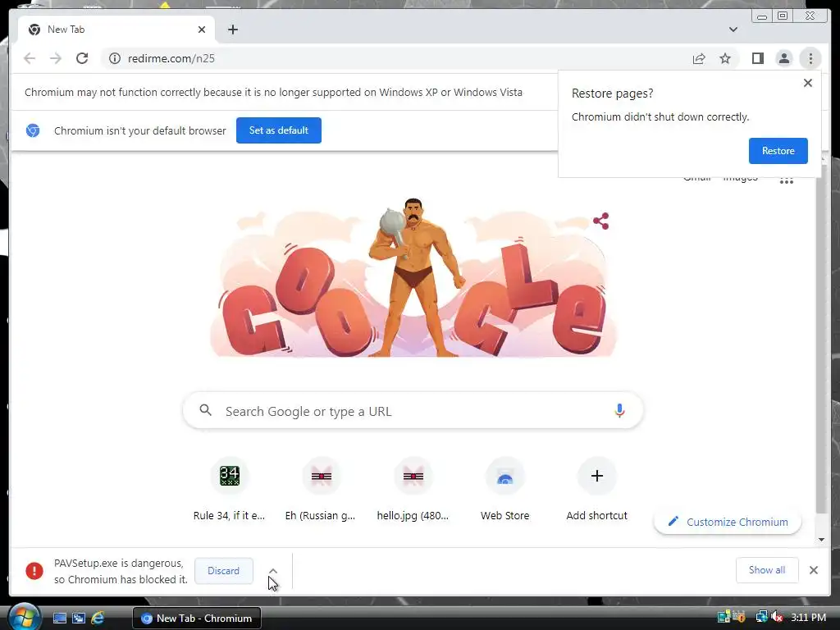Click the address bar URL redirme.com/n25
This screenshot has width=840, height=630.
[171, 58]
